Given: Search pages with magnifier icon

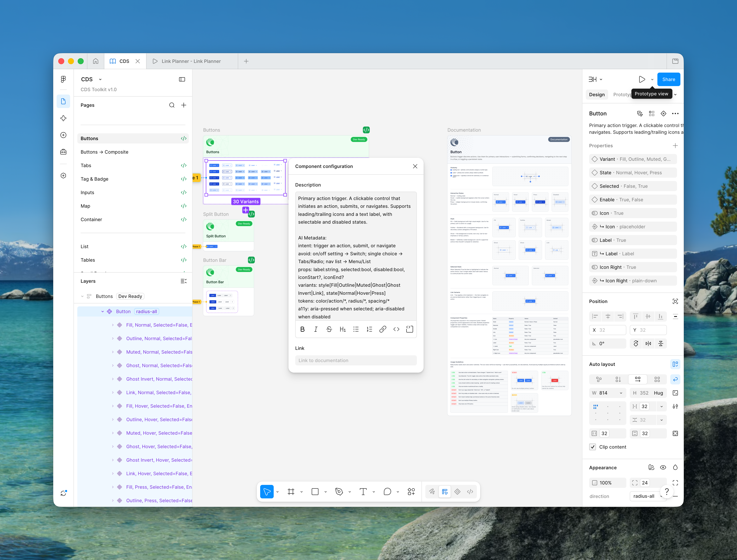Looking at the screenshot, I should click(172, 105).
